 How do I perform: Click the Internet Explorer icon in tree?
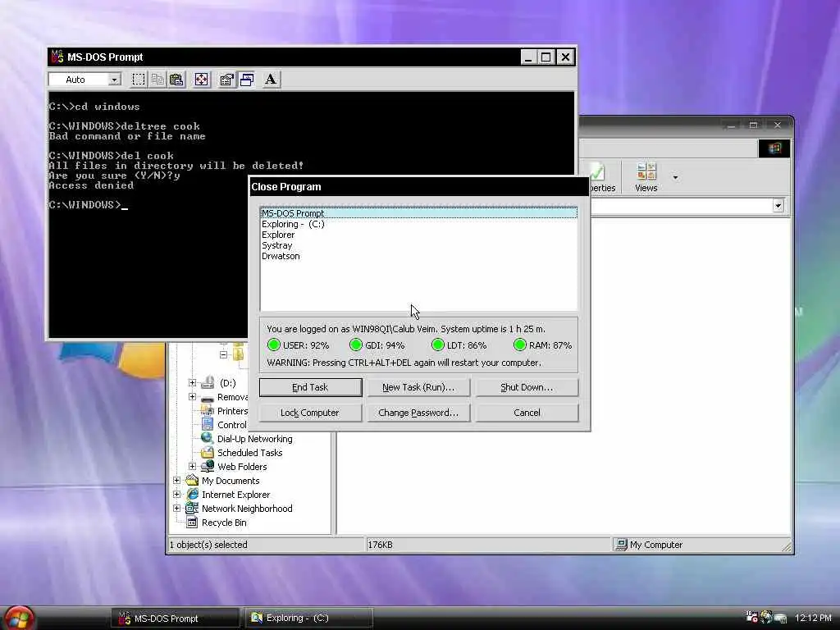[x=192, y=494]
